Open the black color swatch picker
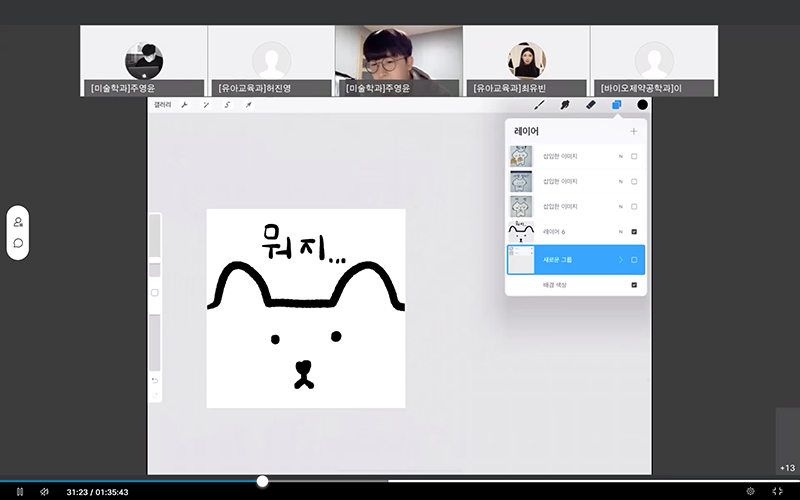This screenshot has height=500, width=800. pos(642,104)
